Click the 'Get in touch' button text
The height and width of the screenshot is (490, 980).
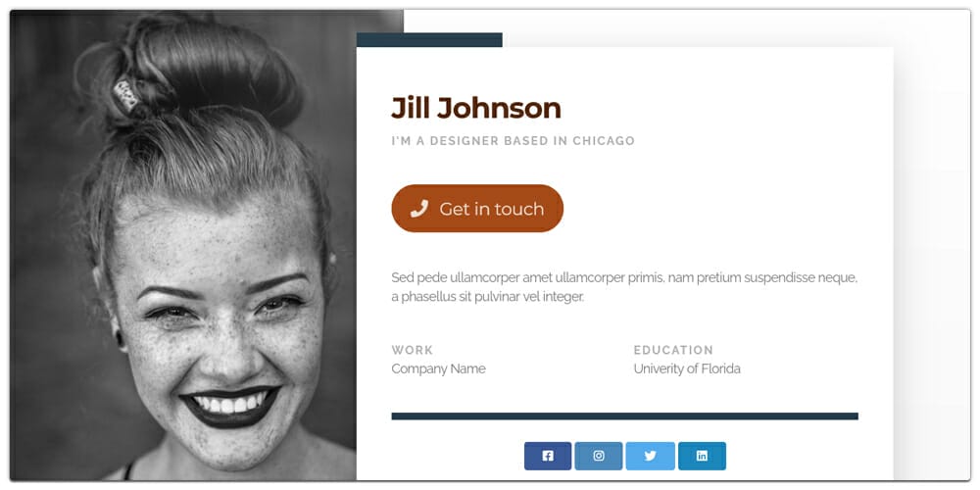[x=491, y=209]
